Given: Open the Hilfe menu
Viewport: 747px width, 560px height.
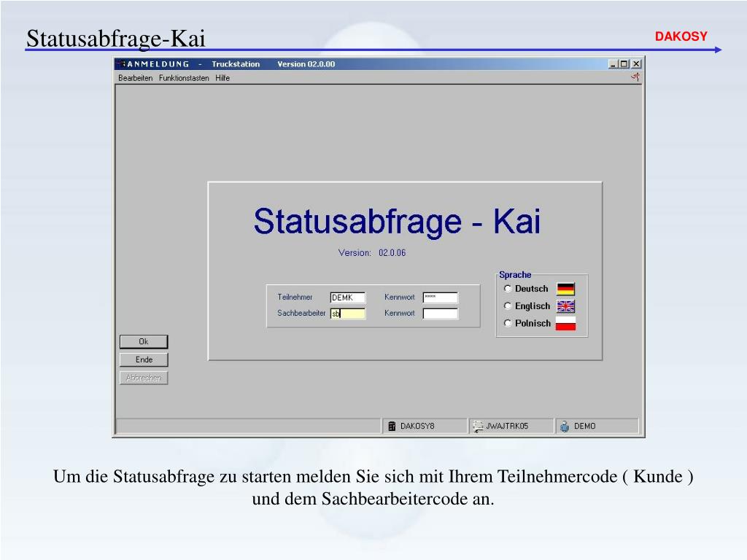Looking at the screenshot, I should point(222,78).
